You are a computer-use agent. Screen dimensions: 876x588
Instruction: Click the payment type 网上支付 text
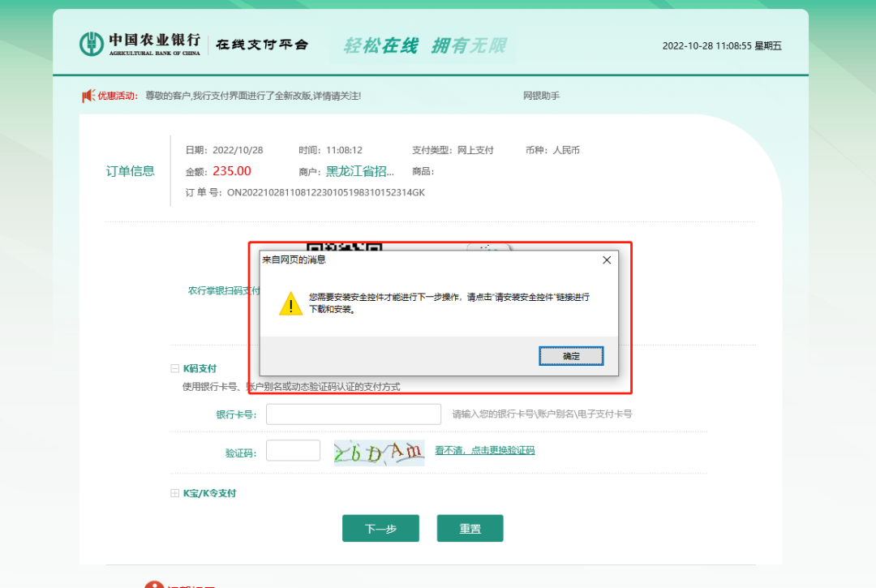pos(475,150)
